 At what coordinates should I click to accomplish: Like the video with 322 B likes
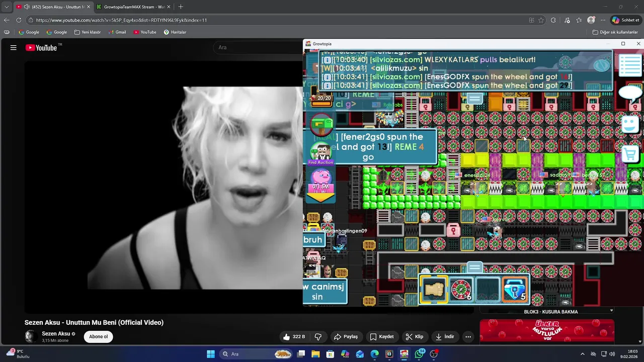(294, 337)
